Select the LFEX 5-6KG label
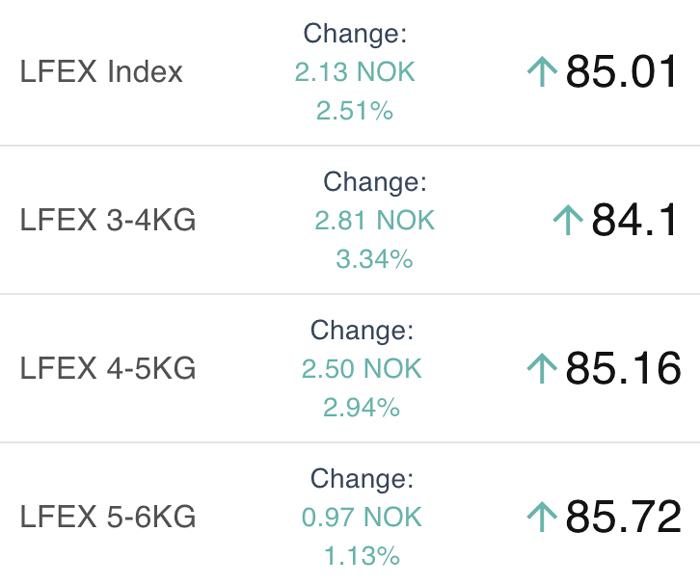This screenshot has height=585, width=700. 108,517
